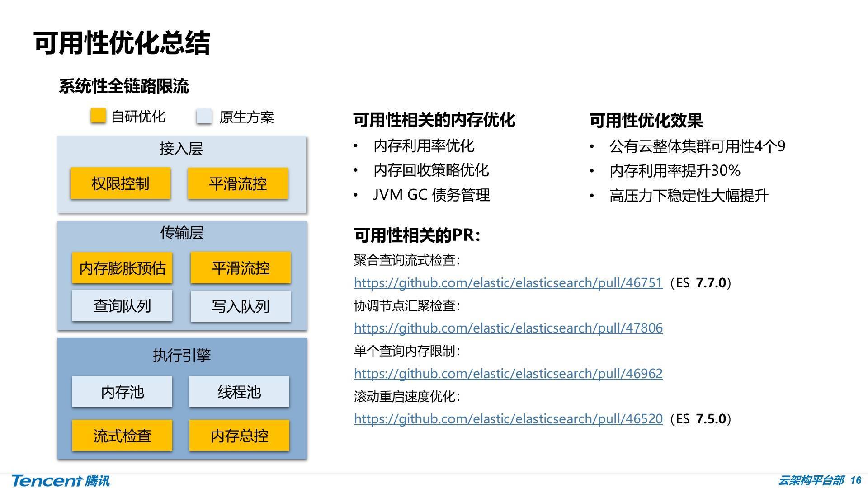Image resolution: width=868 pixels, height=488 pixels.
Task: Select 平滑流控 box in 接入层
Action: (238, 183)
